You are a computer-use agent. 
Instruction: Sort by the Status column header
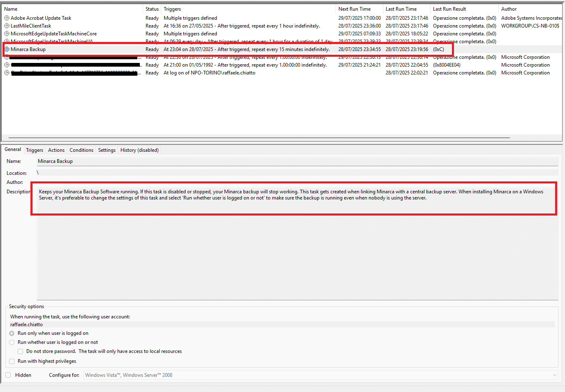152,9
